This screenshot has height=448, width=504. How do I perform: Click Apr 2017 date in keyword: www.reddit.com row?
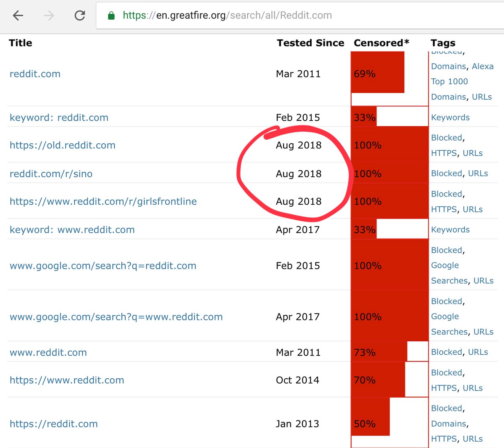(298, 230)
